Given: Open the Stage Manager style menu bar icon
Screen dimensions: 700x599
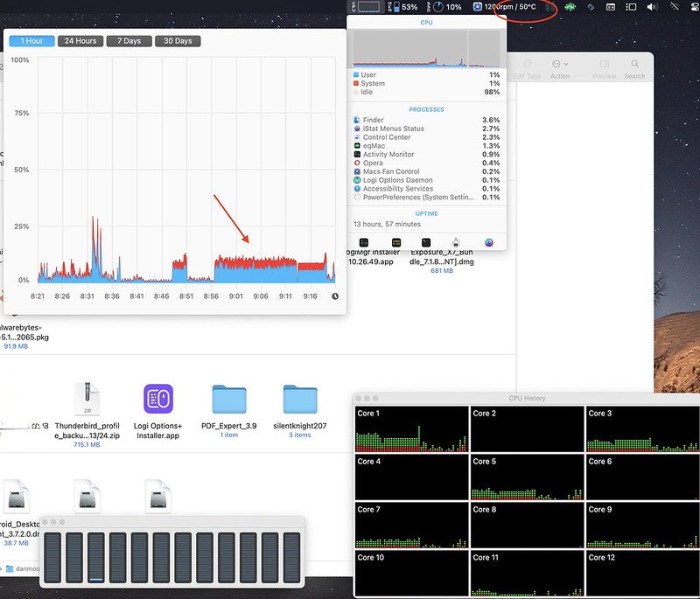Looking at the screenshot, I should [x=631, y=7].
